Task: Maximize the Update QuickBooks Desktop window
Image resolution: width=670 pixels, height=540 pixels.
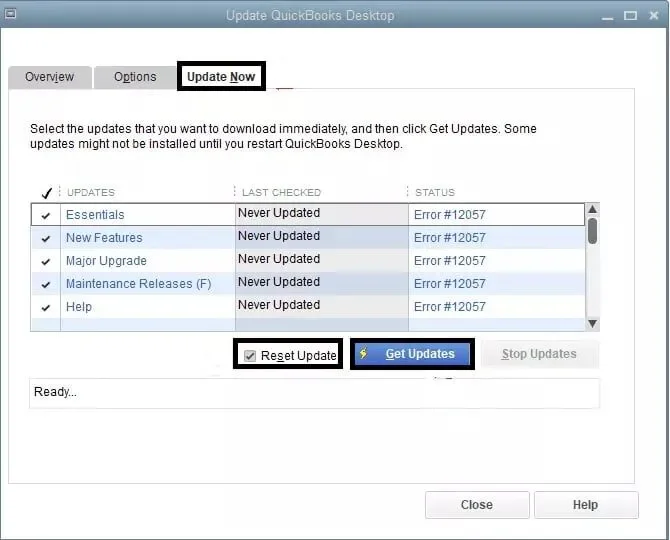Action: (630, 15)
